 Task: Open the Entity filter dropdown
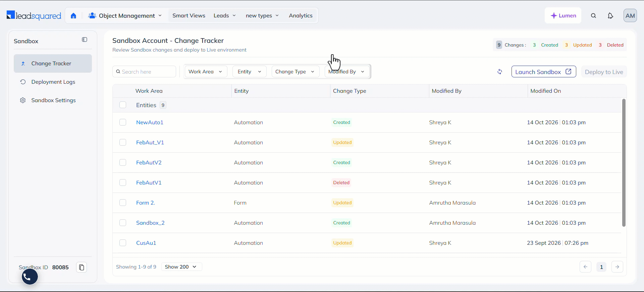249,72
